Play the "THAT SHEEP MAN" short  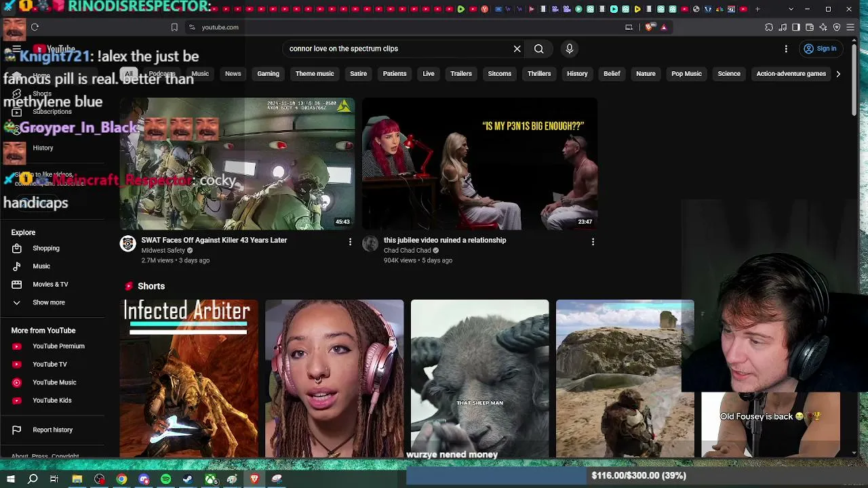[479, 378]
